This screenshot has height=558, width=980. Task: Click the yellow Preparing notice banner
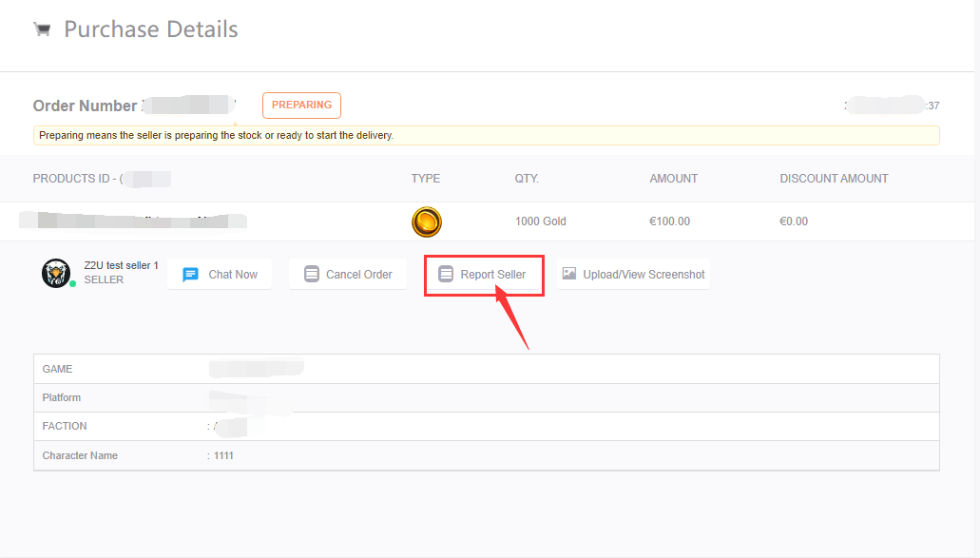(486, 136)
